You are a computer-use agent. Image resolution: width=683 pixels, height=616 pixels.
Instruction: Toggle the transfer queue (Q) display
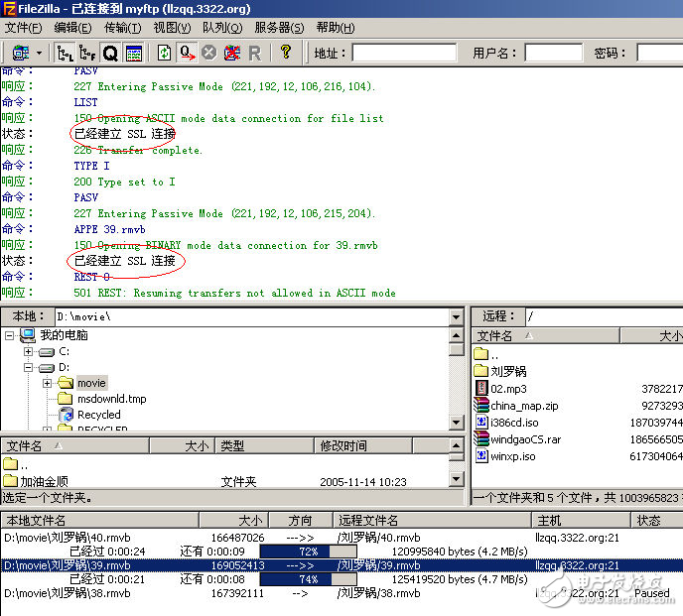[110, 54]
